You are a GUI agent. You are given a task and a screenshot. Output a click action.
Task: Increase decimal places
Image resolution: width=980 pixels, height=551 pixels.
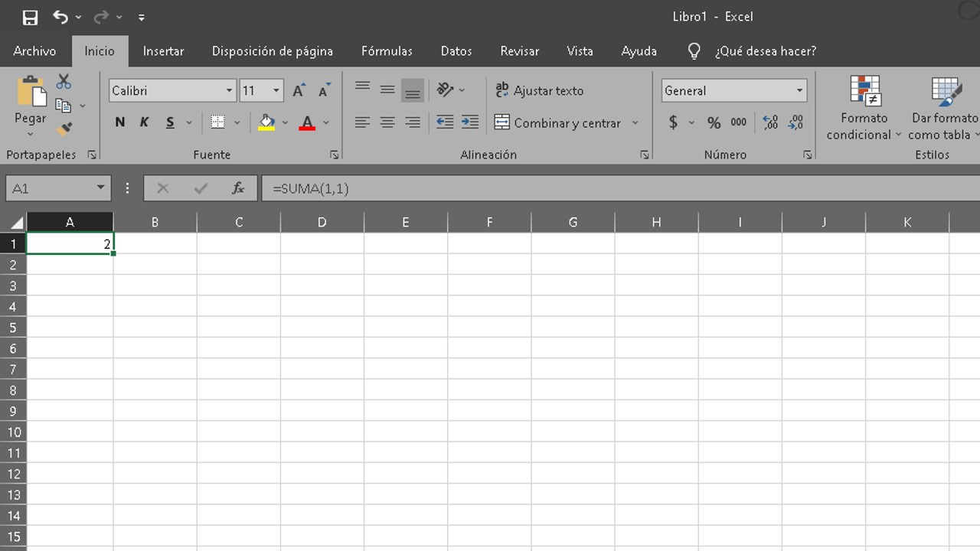(x=770, y=122)
